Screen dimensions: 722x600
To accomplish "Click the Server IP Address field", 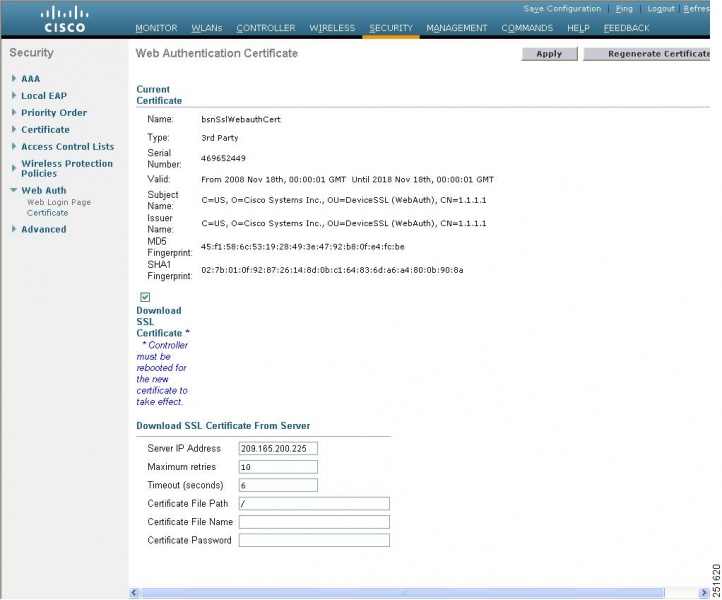I will tap(278, 448).
